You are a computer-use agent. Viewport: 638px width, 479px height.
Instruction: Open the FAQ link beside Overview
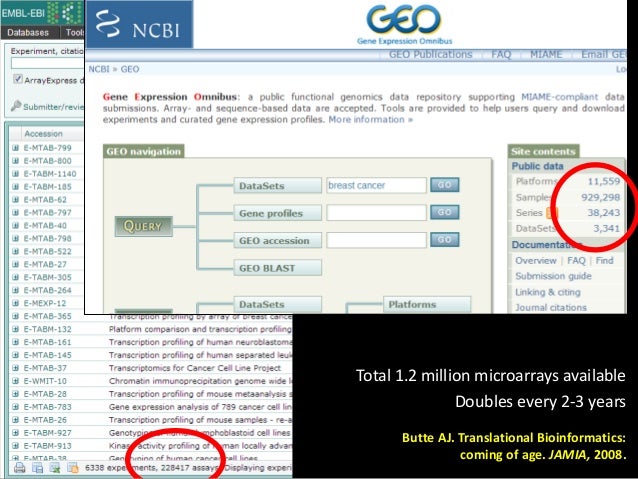coord(576,260)
